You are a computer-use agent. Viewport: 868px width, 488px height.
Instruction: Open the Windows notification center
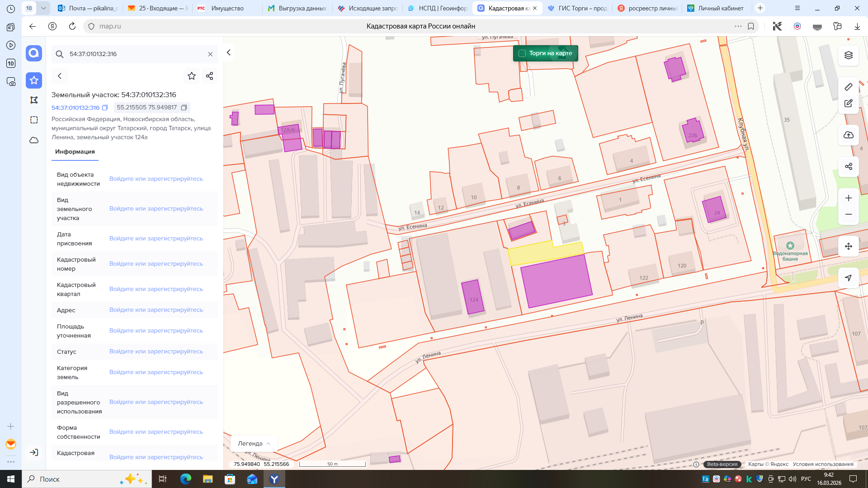click(853, 479)
